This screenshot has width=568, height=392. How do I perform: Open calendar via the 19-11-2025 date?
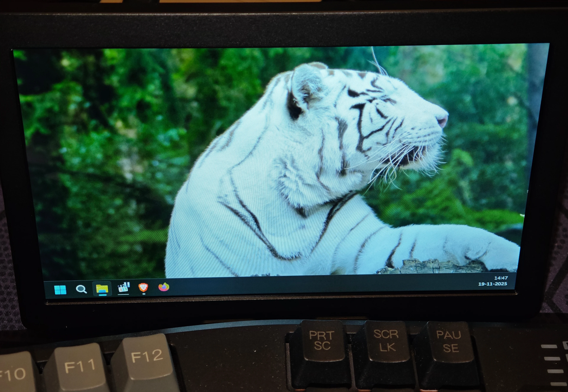[493, 284]
